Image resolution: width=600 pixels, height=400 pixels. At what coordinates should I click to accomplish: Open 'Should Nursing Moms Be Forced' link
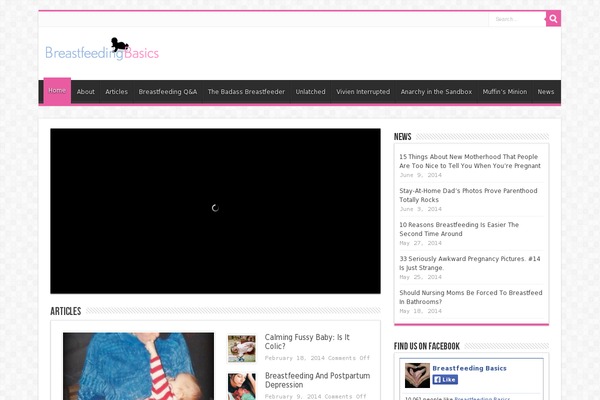pos(471,297)
